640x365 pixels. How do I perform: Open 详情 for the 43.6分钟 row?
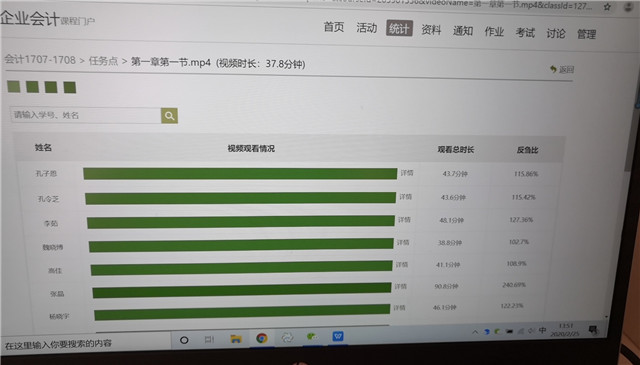(x=405, y=197)
